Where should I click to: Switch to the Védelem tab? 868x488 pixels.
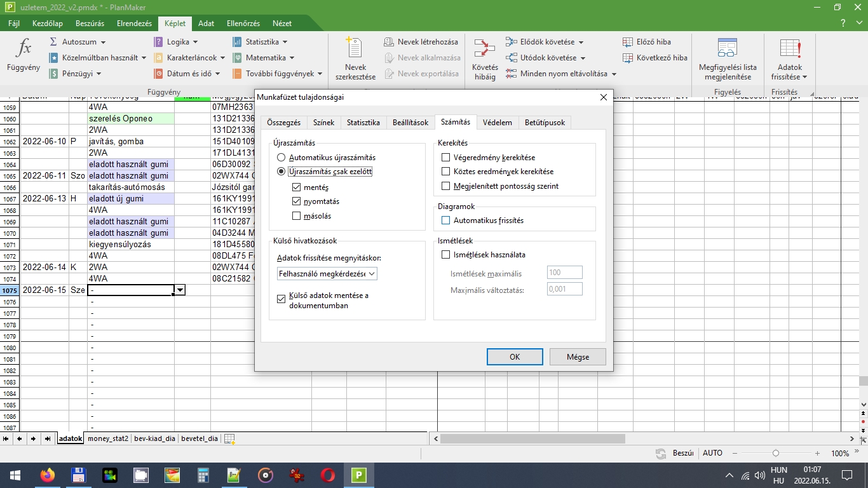pos(497,123)
